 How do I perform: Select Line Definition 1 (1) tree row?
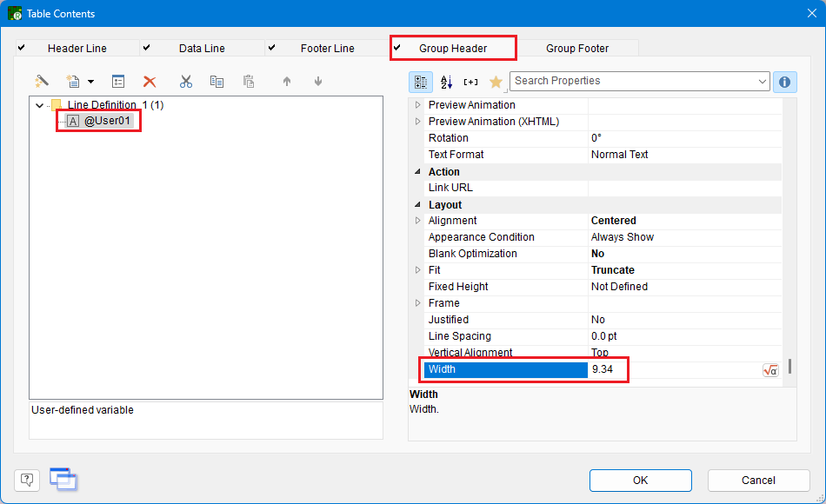click(116, 105)
